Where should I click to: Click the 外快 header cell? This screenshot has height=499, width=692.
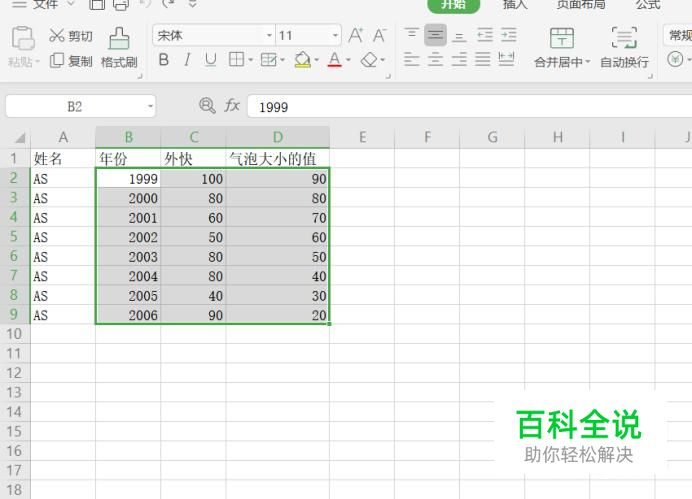point(193,158)
